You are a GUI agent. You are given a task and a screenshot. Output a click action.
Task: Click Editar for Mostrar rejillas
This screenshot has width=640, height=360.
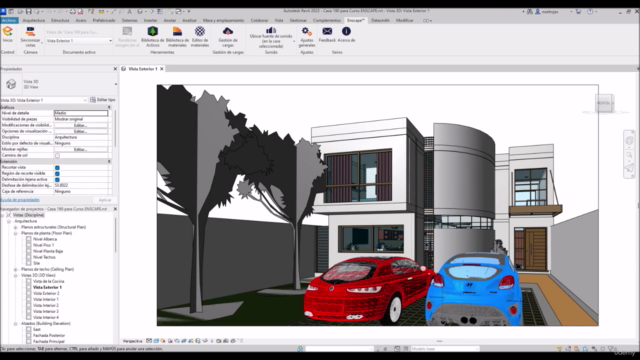tap(81, 150)
